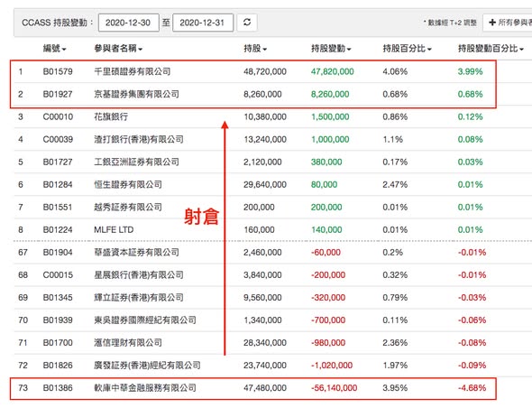Viewport: 532px width, 408px height.
Task: Sort by 持股變動百分比 column header
Action: click(491, 49)
